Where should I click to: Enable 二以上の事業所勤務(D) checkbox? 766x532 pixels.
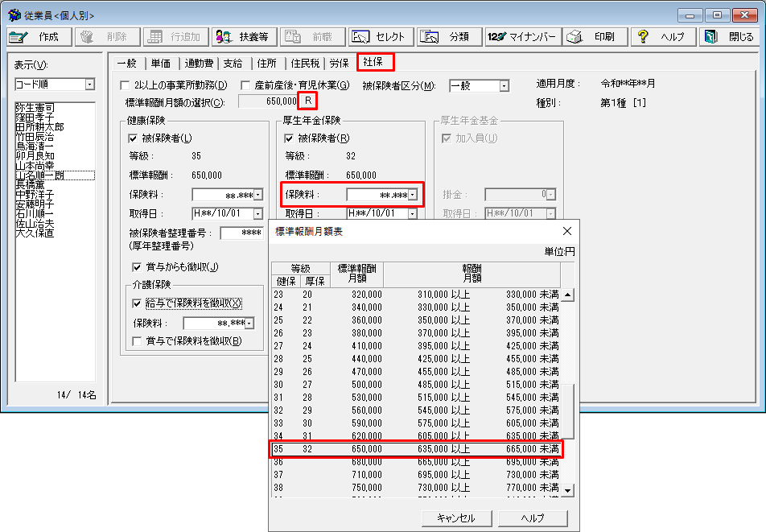point(125,85)
